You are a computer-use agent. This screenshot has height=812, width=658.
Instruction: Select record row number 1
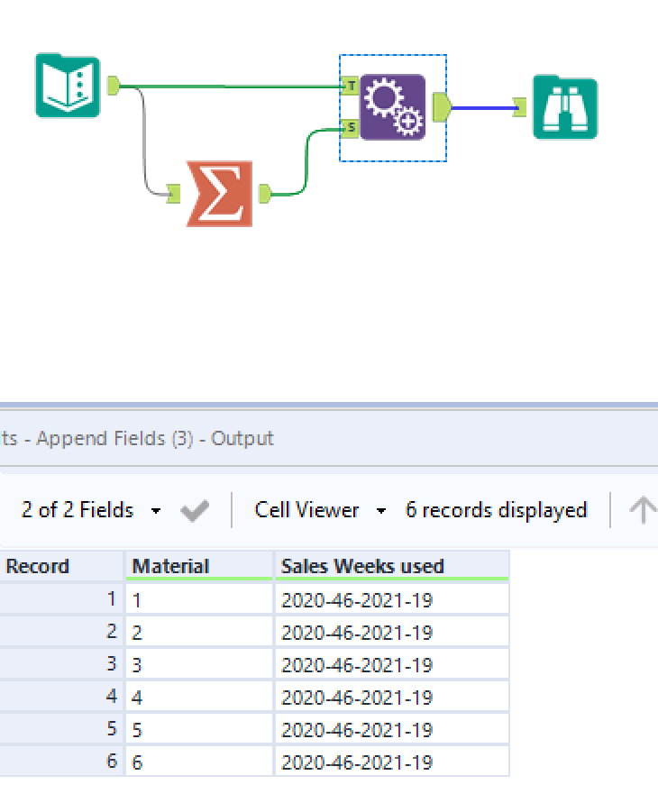coord(61,599)
